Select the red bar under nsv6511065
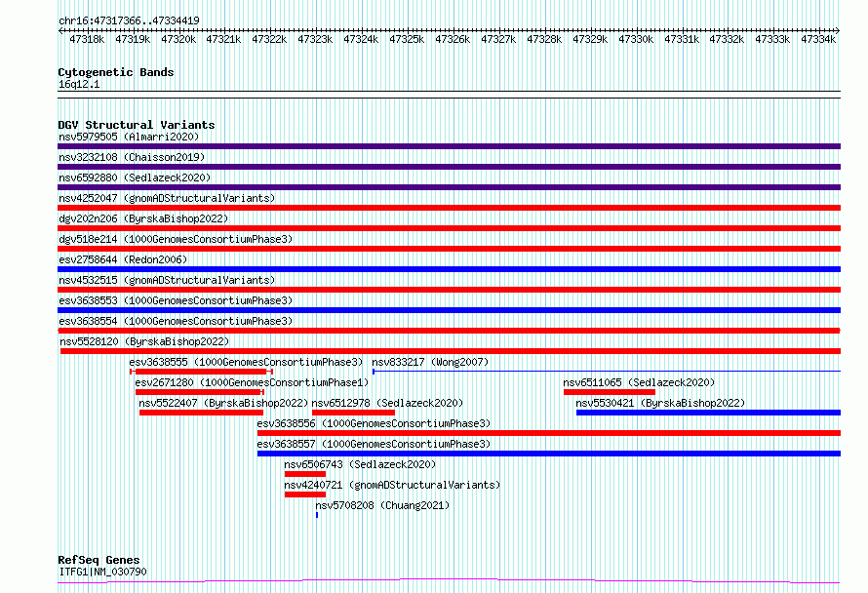 coord(610,392)
